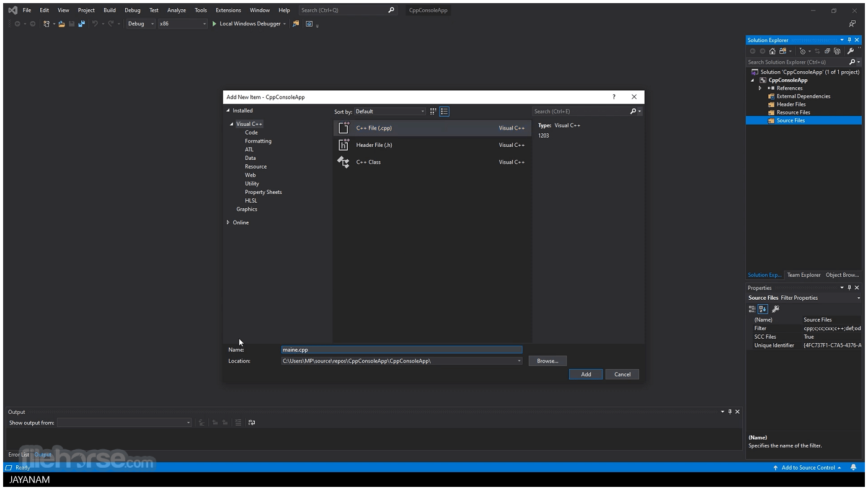Click the Save All toolbar icon

(81, 24)
